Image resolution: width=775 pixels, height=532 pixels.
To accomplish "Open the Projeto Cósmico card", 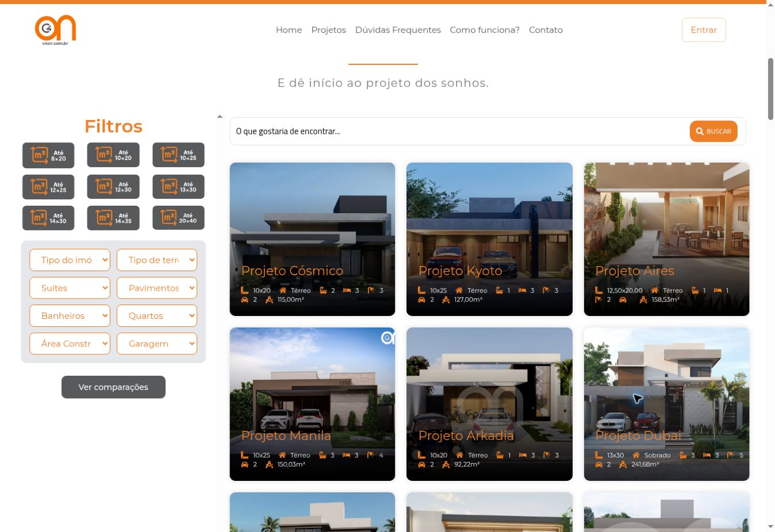I will pos(312,239).
